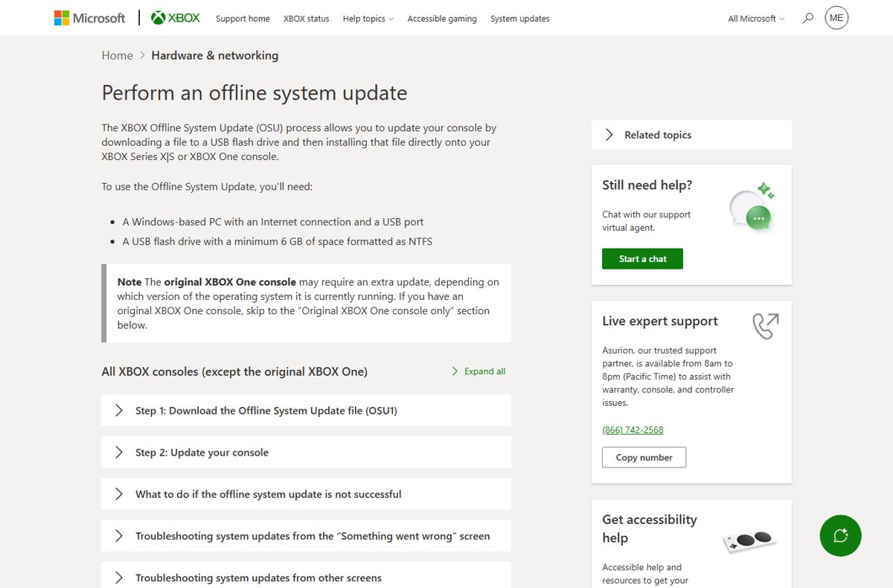Screen dimensions: 893x588
Task: Go to Support home
Action: coord(243,19)
